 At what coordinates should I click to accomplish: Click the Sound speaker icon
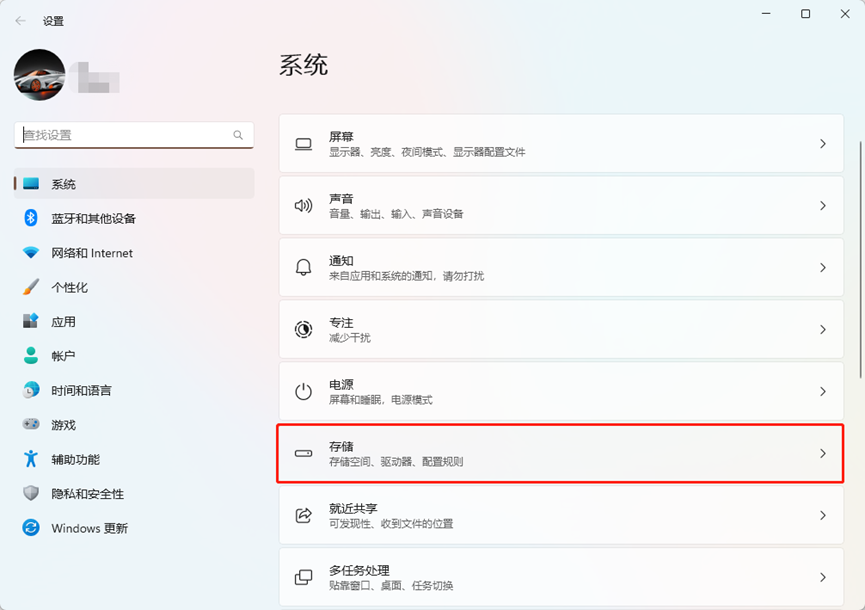coord(303,205)
